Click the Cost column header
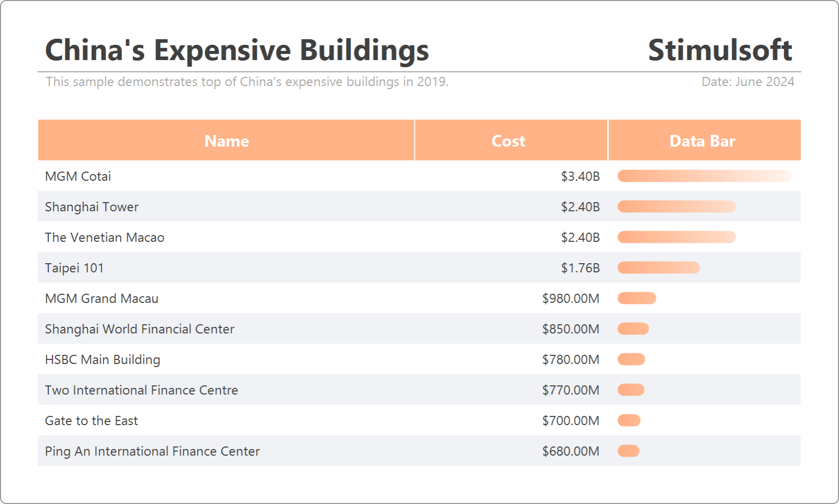Image resolution: width=839 pixels, height=504 pixels. click(508, 141)
